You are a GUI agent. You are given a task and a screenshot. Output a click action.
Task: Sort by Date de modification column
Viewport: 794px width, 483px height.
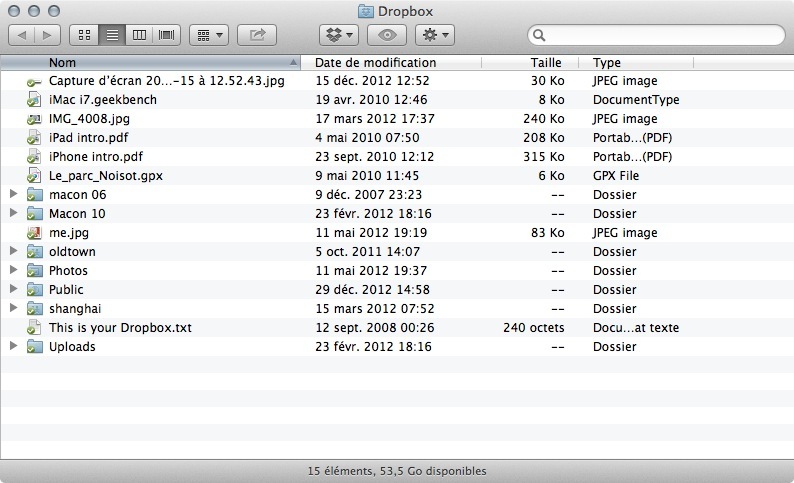(x=390, y=62)
